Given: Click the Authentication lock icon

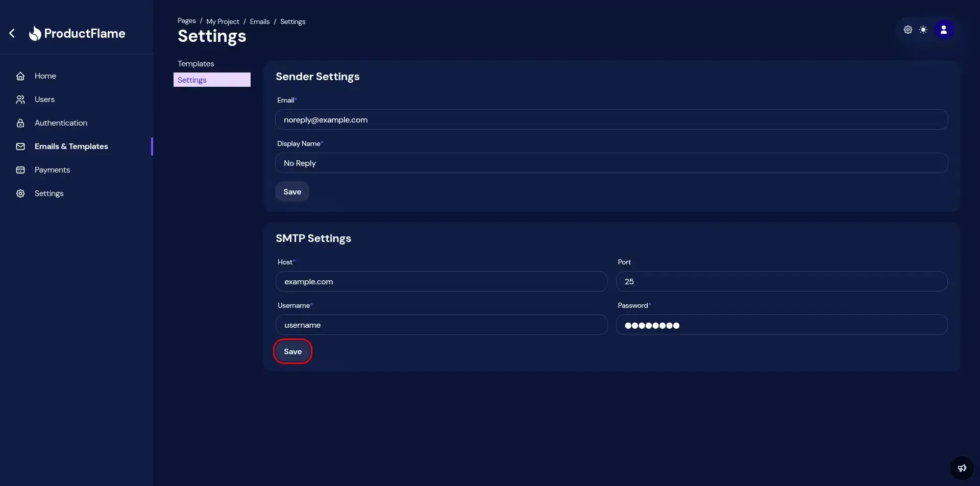Looking at the screenshot, I should (x=20, y=123).
